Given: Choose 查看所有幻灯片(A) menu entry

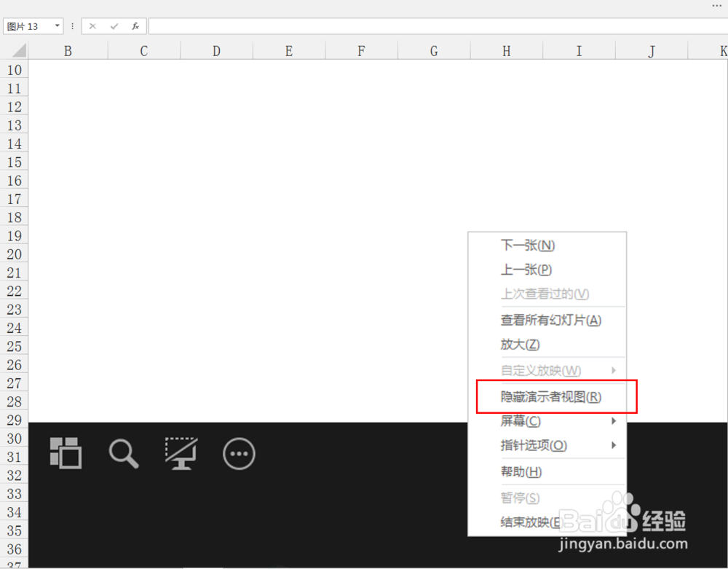Looking at the screenshot, I should (547, 320).
